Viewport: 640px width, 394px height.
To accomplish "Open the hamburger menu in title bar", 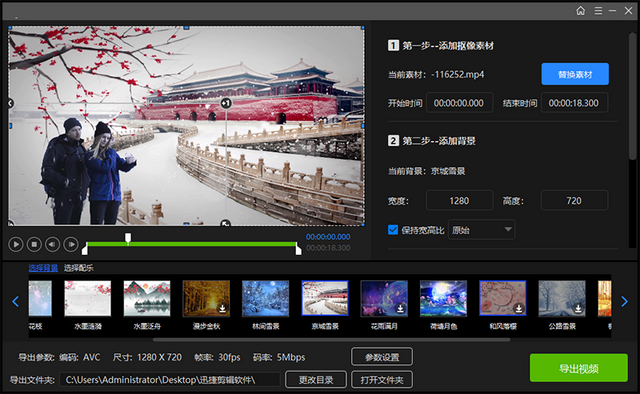I will (x=598, y=11).
